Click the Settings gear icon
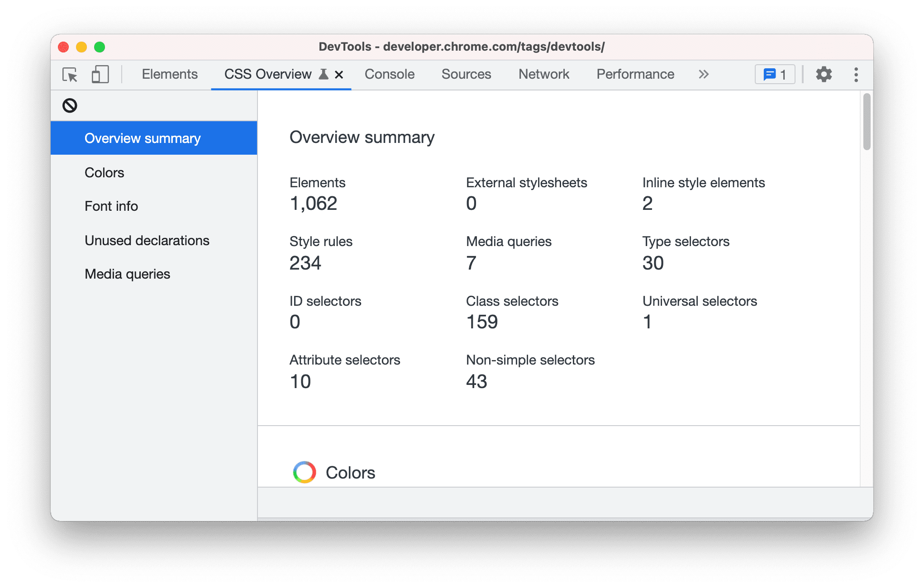Image resolution: width=924 pixels, height=588 pixels. (825, 74)
